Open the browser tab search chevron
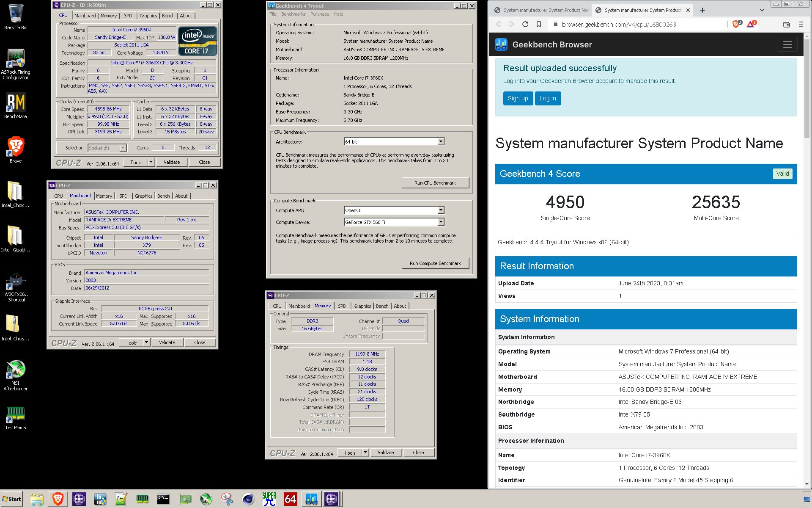Image resolution: width=812 pixels, height=508 pixels. [762, 10]
